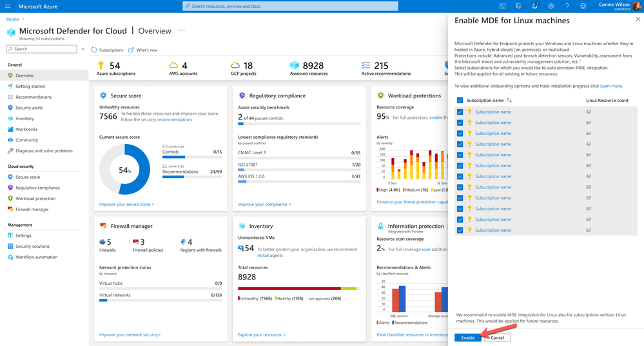The image size is (644, 346).
Task: Open What's new in the toolbar
Action: (143, 50)
